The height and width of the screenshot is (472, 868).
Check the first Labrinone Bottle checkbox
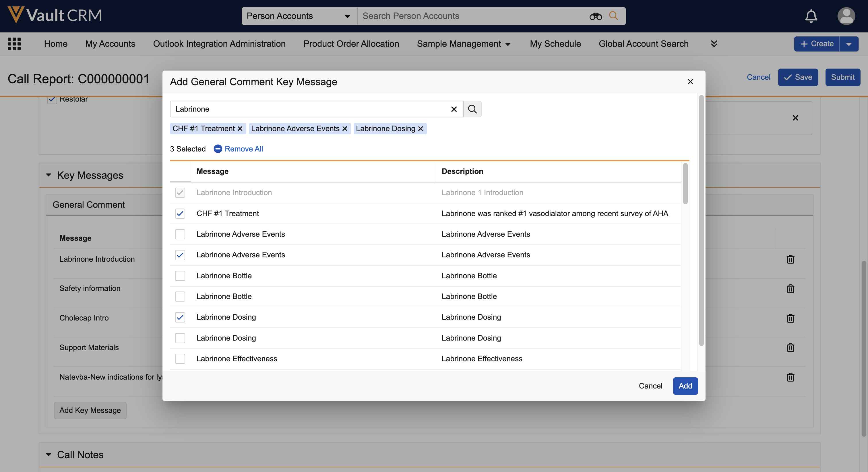click(180, 276)
